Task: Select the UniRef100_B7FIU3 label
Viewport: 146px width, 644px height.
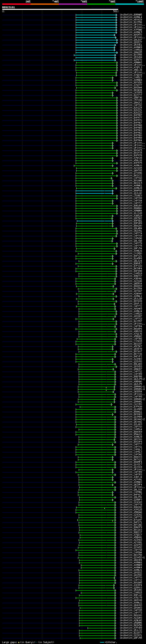Action: (131, 266)
